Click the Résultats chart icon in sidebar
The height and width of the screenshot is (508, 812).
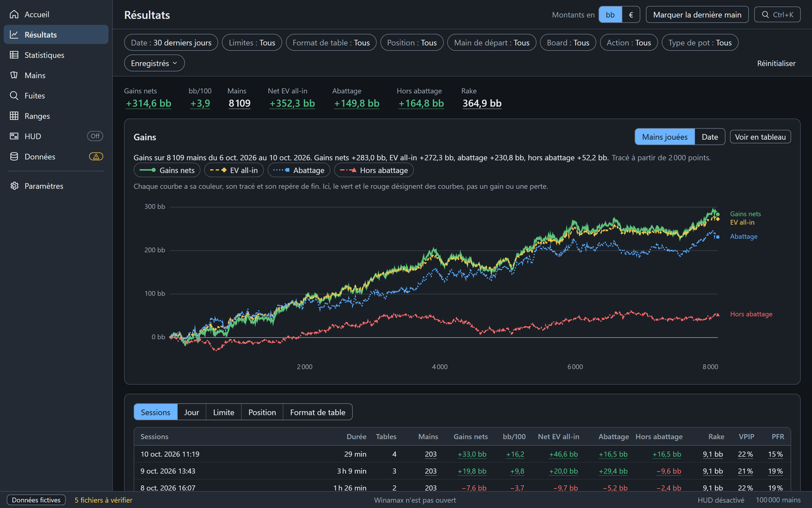coord(14,34)
